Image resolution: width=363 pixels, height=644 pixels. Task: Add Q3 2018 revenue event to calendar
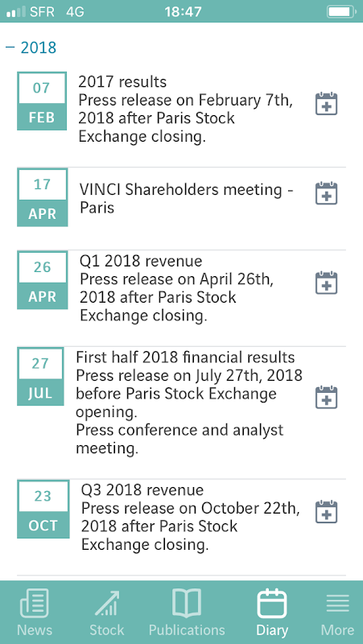tap(326, 512)
